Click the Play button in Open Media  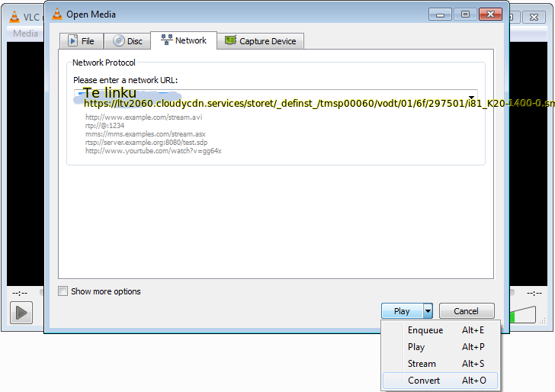click(x=402, y=311)
